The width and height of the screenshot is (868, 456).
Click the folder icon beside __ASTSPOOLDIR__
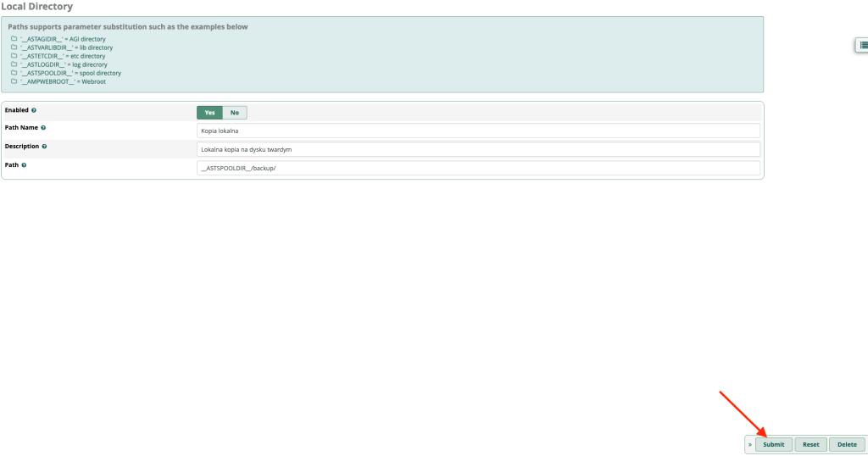click(14, 73)
